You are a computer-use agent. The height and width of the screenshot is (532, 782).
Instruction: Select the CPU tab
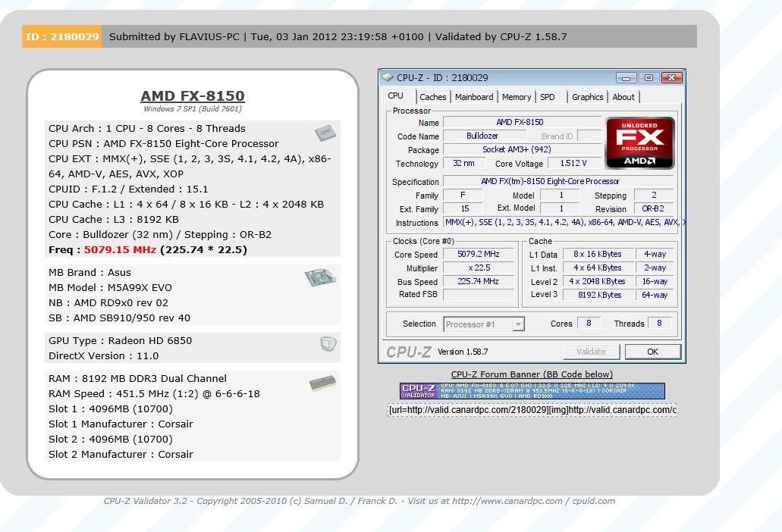pos(395,95)
